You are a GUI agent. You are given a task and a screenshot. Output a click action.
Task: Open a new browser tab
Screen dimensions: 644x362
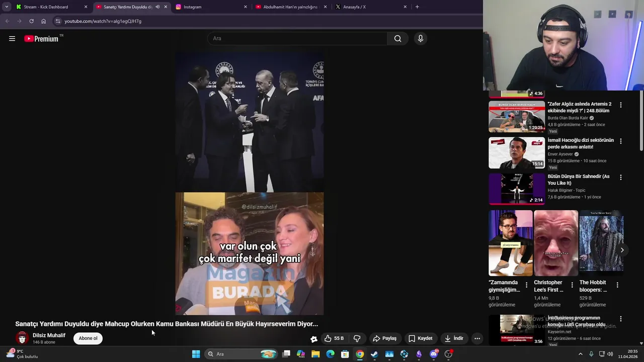point(417,7)
